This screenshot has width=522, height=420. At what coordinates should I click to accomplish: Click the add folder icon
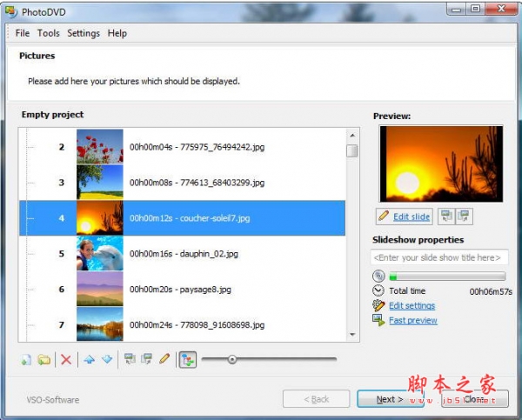click(44, 359)
